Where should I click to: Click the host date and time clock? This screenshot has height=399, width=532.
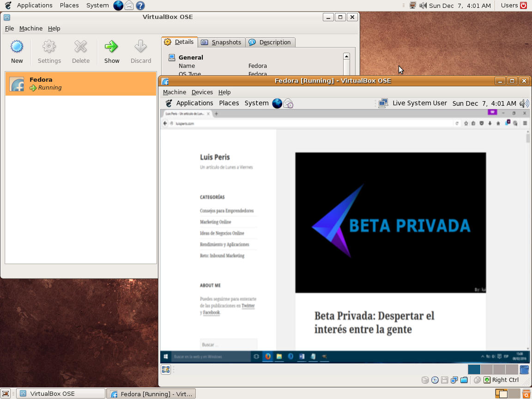pyautogui.click(x=460, y=6)
